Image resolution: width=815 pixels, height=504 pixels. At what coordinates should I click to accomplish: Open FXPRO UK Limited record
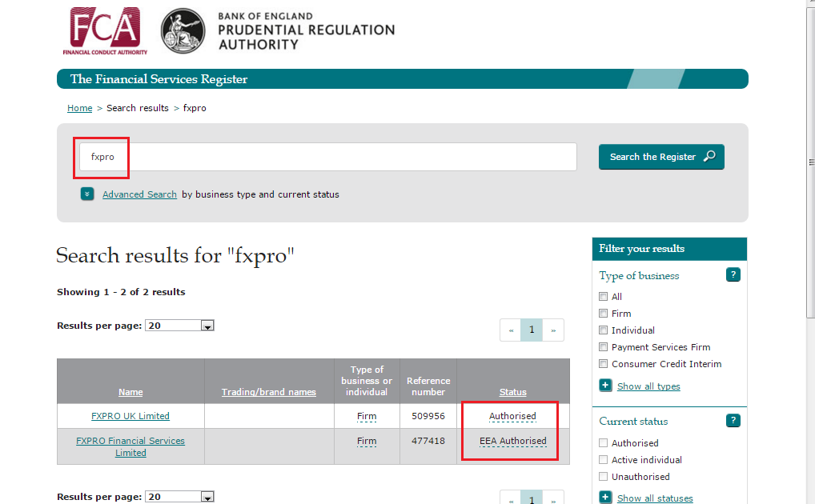point(130,416)
